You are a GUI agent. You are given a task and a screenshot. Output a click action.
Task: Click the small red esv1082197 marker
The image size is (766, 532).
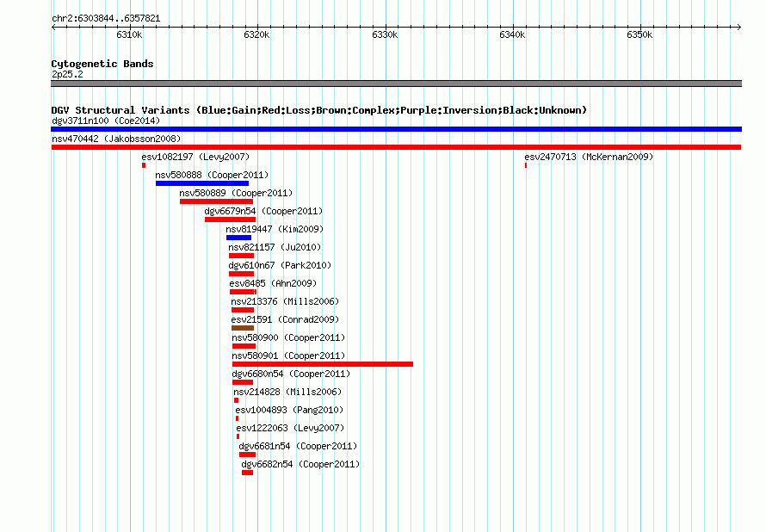pyautogui.click(x=144, y=165)
